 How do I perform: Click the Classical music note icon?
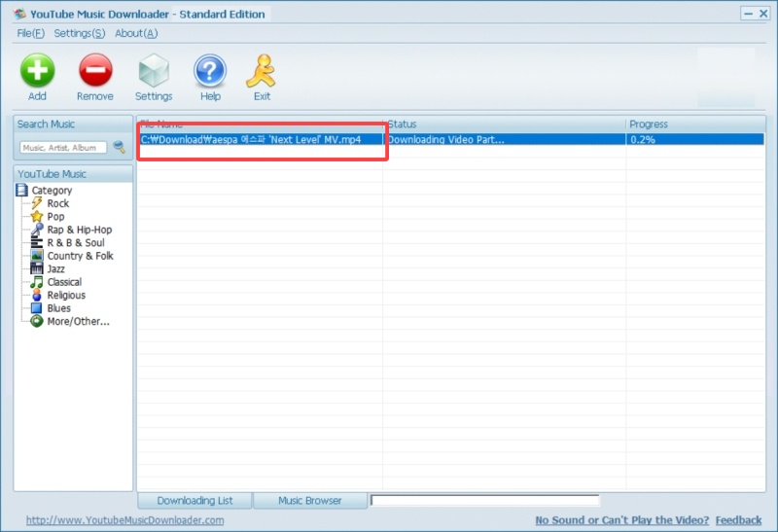[x=37, y=282]
